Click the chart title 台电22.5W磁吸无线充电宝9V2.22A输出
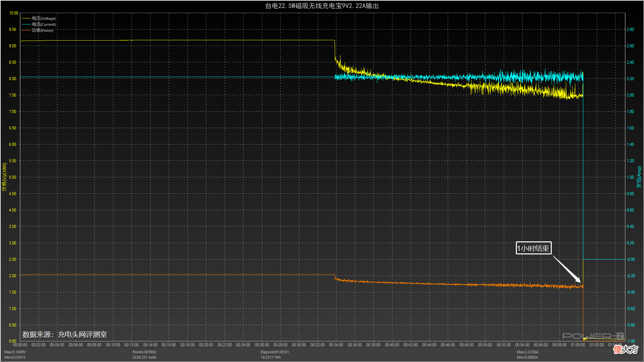 (x=322, y=6)
